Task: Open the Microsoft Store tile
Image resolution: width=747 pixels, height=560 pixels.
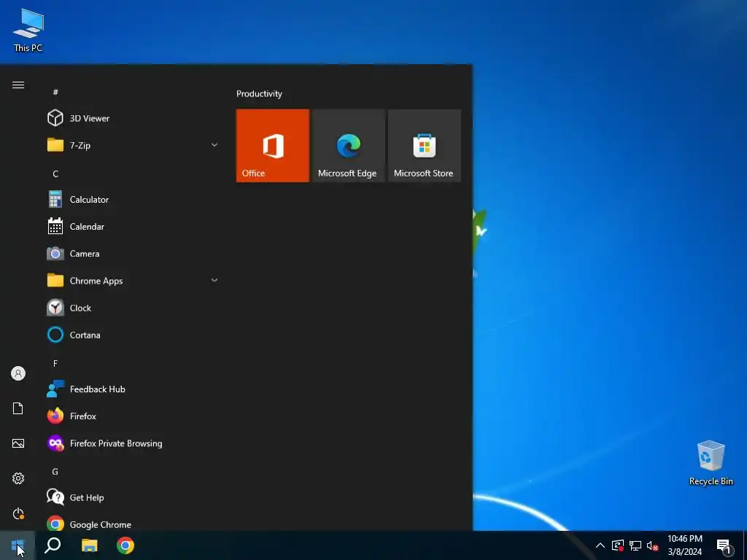Action: [425, 146]
